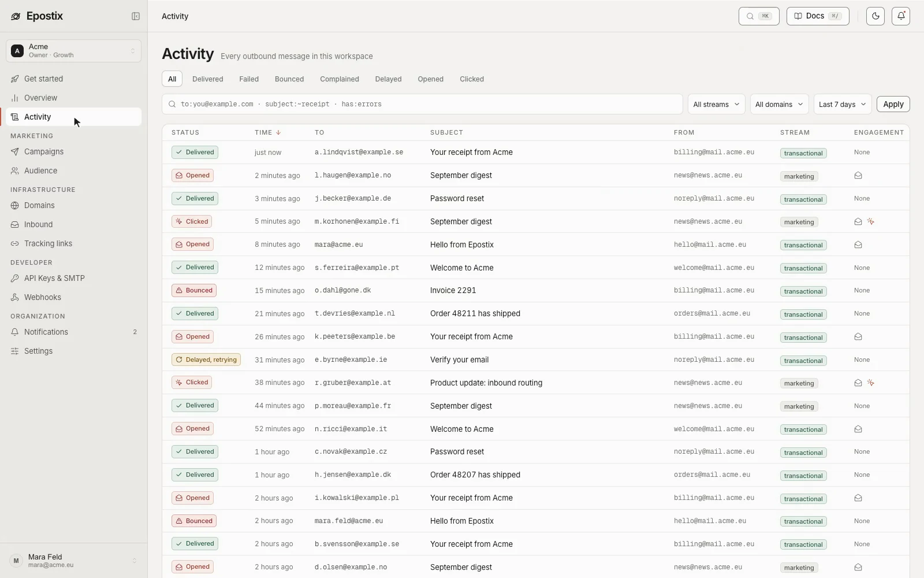Viewport: 924px width, 578px height.
Task: Select the All tab
Action: click(172, 79)
